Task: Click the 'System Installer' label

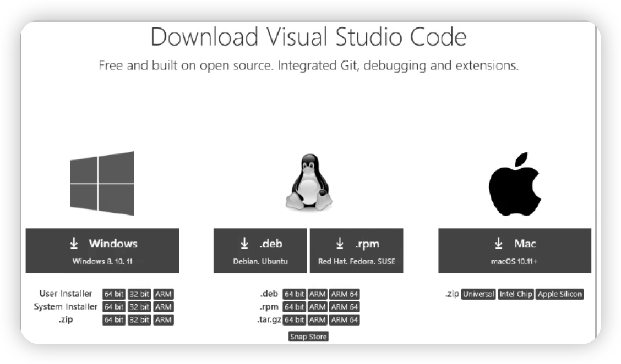Action: coord(66,307)
